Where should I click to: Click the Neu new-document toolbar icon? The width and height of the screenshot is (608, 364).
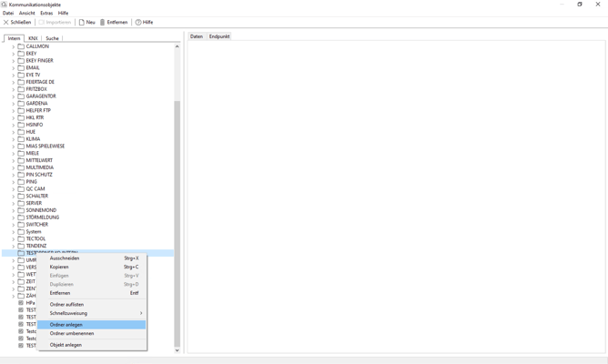tap(81, 23)
